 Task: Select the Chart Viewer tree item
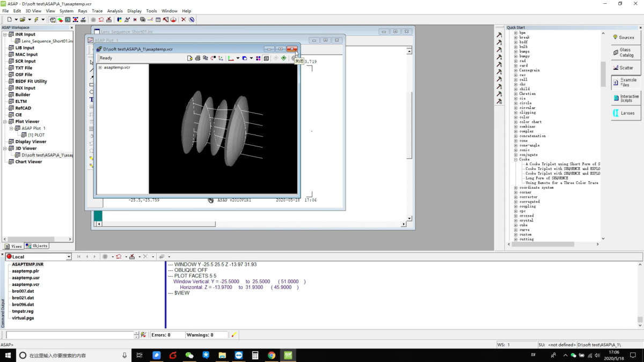tap(28, 162)
